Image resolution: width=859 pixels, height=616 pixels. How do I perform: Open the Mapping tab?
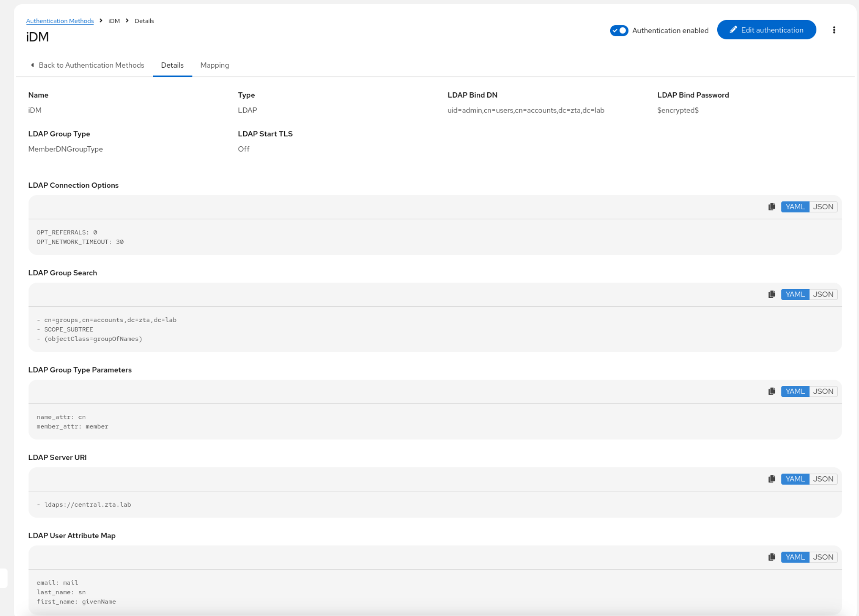click(x=215, y=65)
